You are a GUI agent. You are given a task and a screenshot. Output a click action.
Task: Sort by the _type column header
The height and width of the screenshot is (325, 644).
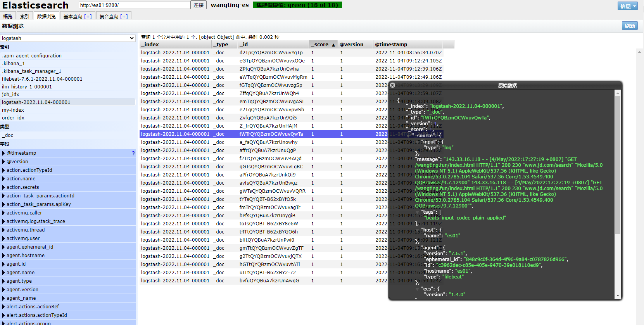point(224,45)
